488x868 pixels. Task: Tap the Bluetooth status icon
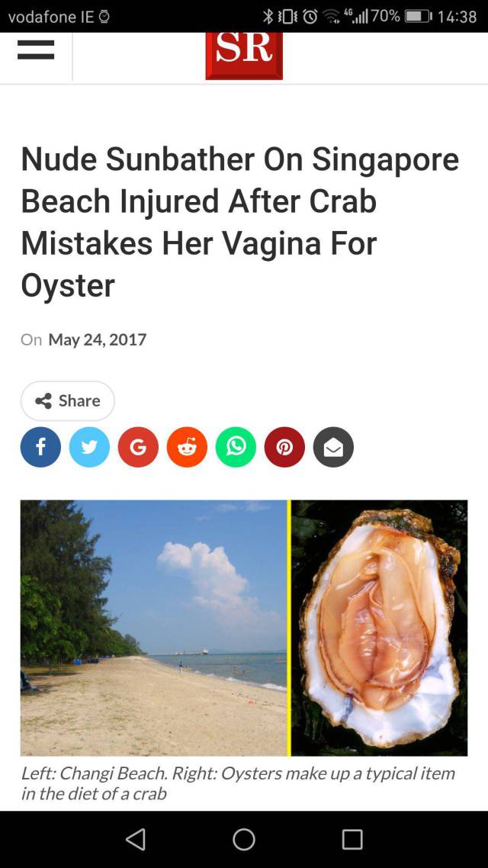[x=268, y=17]
